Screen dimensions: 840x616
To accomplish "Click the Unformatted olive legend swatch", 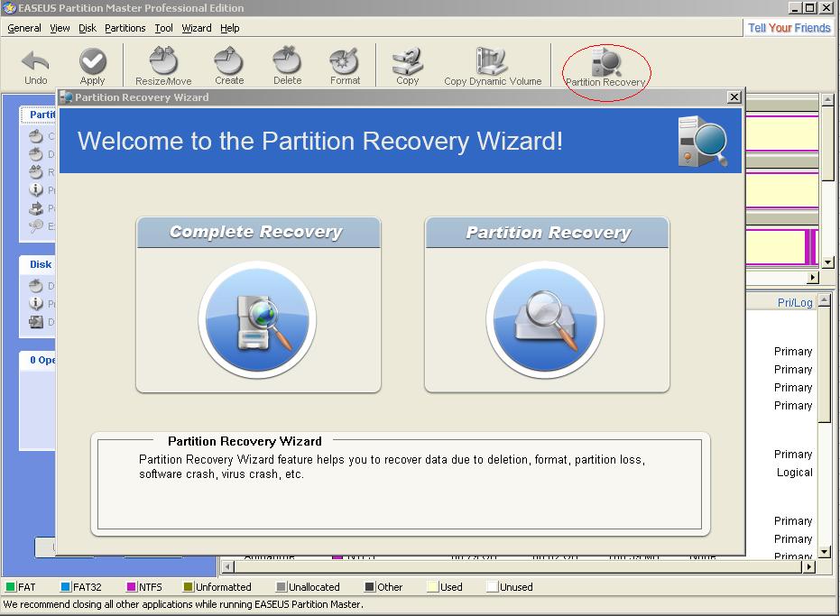I will (188, 586).
